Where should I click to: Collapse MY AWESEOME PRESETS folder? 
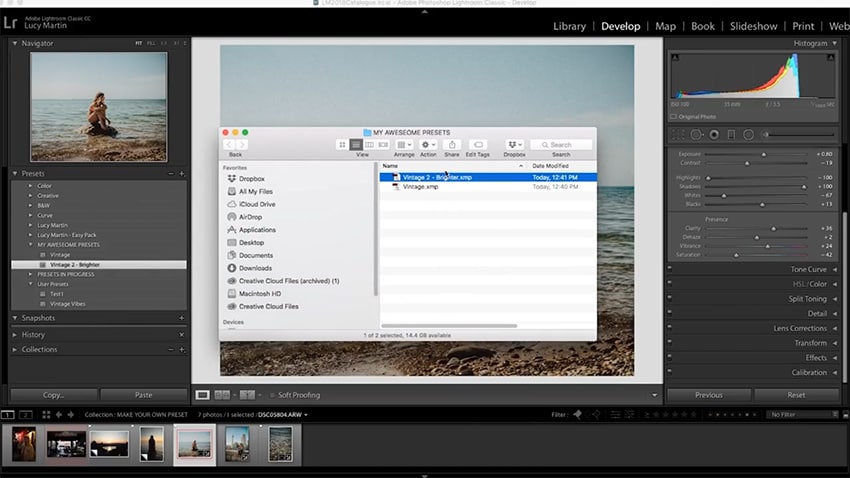point(30,244)
